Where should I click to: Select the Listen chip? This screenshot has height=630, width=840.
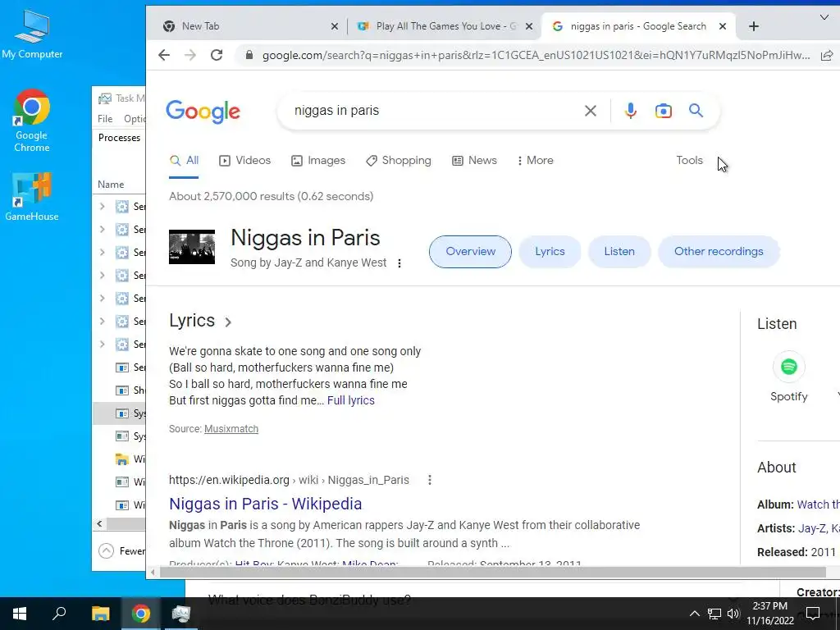click(619, 252)
